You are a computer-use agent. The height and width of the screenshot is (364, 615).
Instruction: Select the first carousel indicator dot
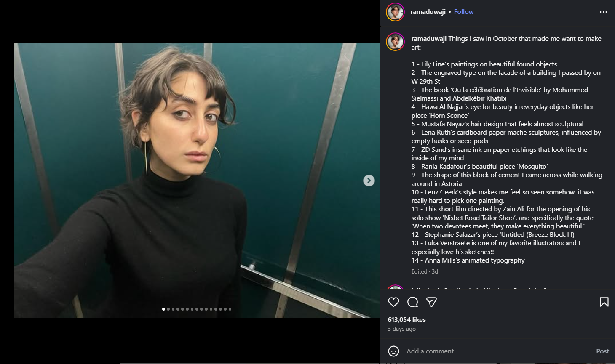(x=163, y=309)
